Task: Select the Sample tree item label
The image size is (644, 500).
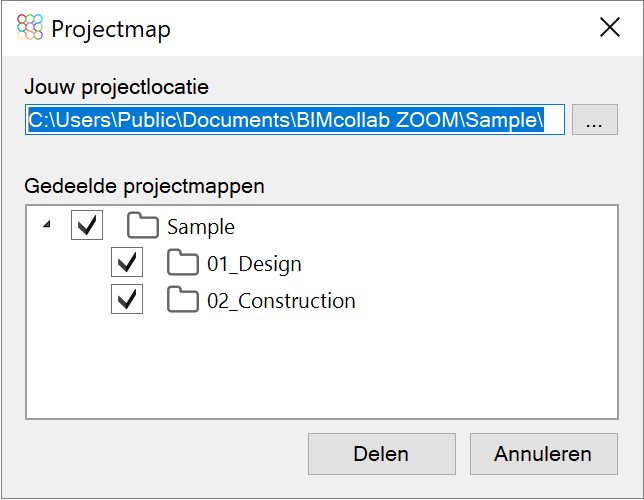Action: [x=201, y=227]
